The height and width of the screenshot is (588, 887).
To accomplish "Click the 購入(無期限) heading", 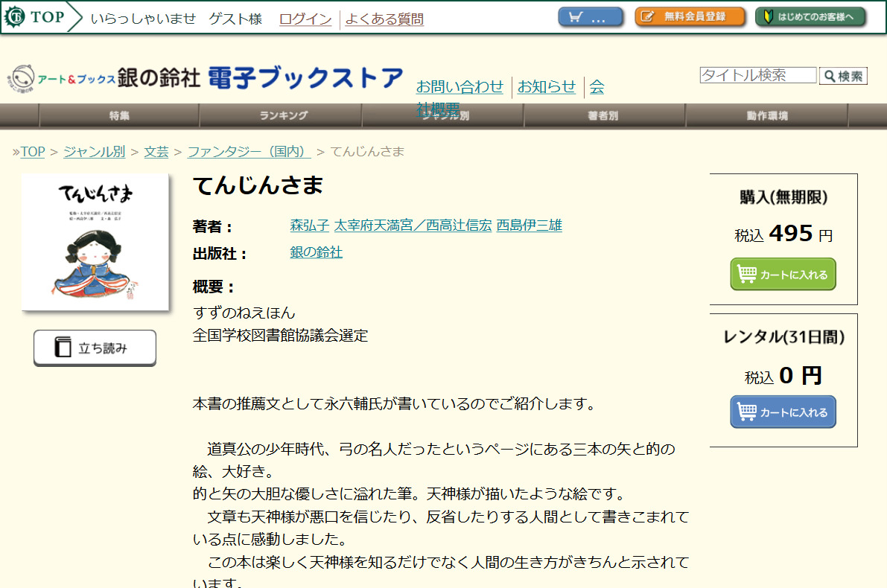I will pyautogui.click(x=783, y=197).
